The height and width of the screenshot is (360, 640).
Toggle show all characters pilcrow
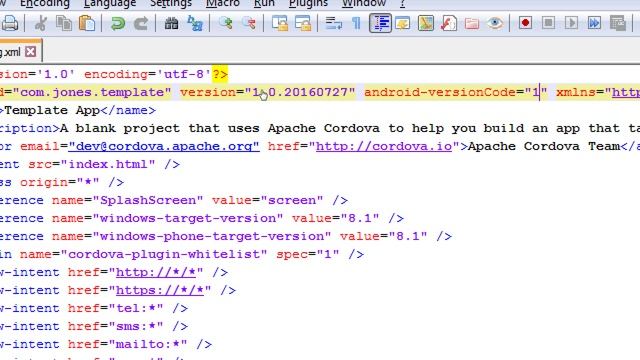pyautogui.click(x=356, y=23)
